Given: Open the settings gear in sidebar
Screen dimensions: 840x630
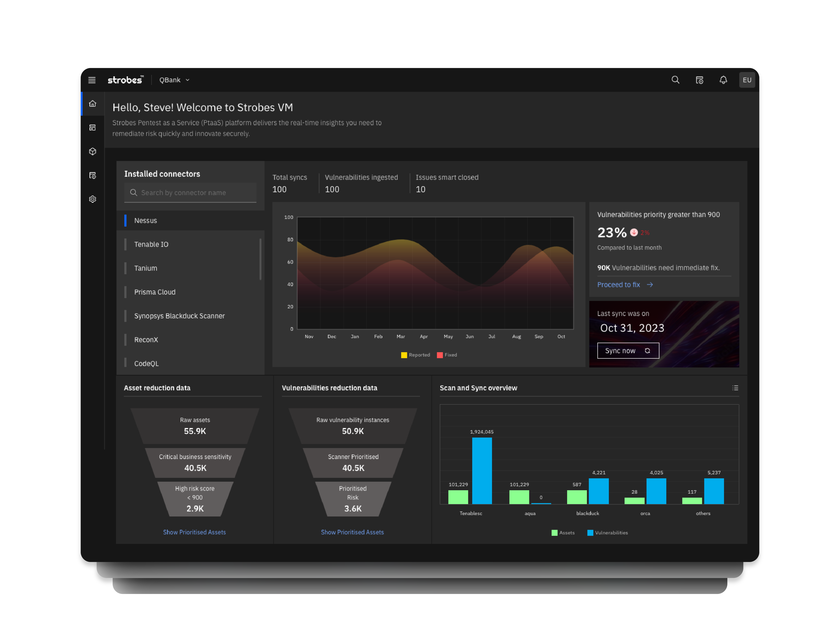Looking at the screenshot, I should pyautogui.click(x=93, y=199).
